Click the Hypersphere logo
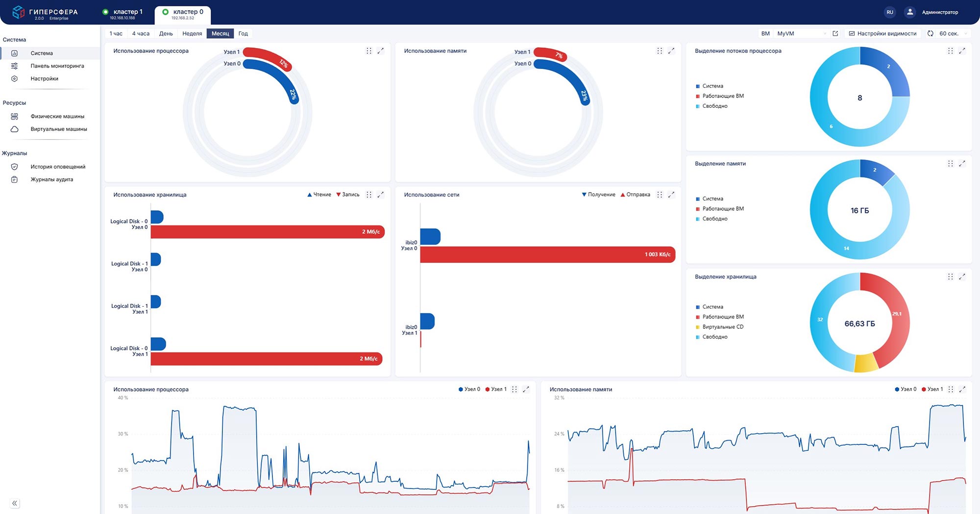980x514 pixels. click(45, 13)
